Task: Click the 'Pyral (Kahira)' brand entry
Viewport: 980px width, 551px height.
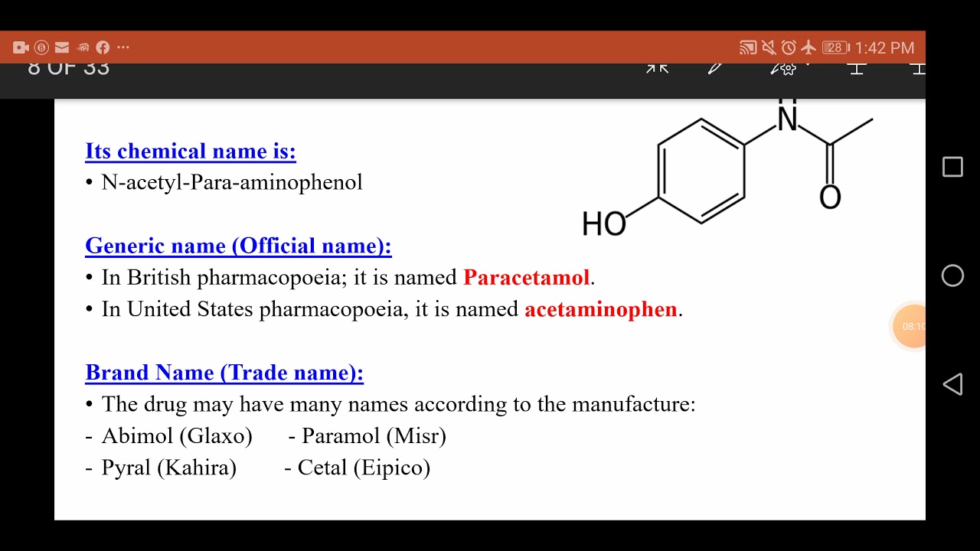Action: [x=168, y=468]
